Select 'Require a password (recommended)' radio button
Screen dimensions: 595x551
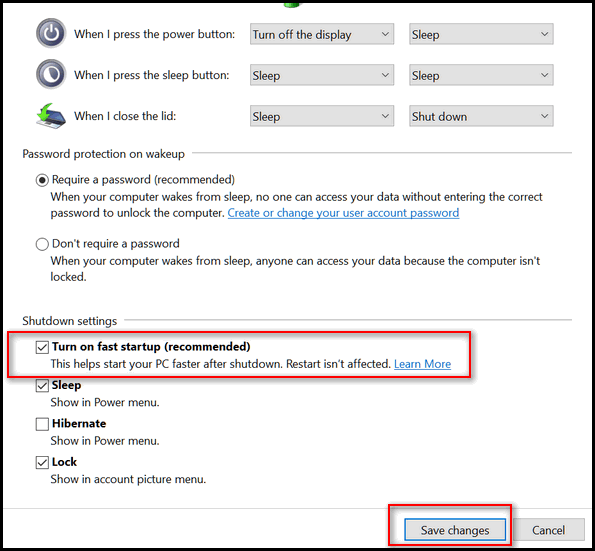[x=42, y=180]
